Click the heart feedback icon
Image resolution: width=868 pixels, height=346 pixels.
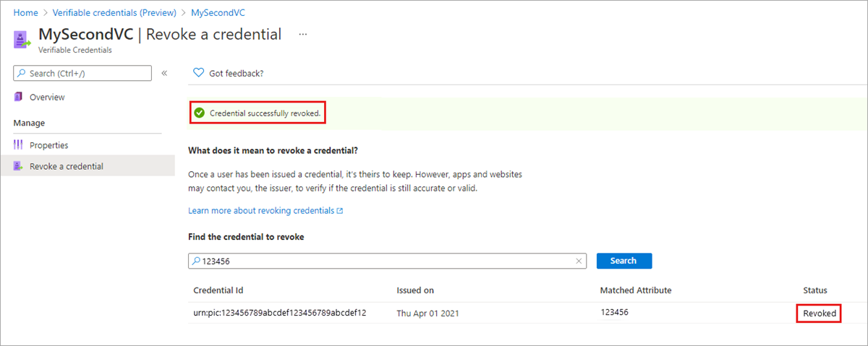coord(198,73)
